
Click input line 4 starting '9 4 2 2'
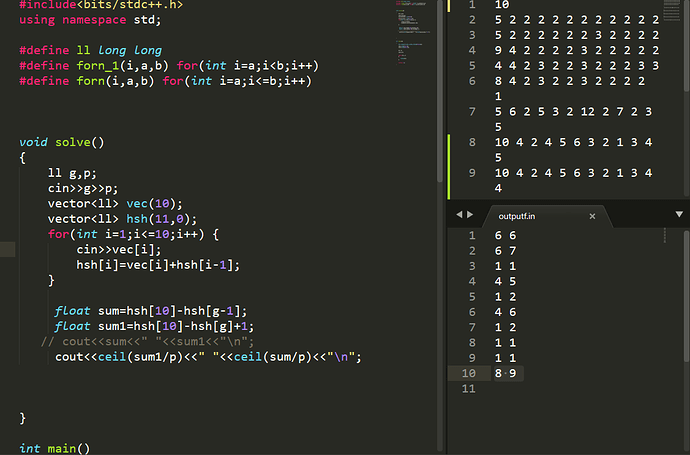pyautogui.click(x=577, y=51)
